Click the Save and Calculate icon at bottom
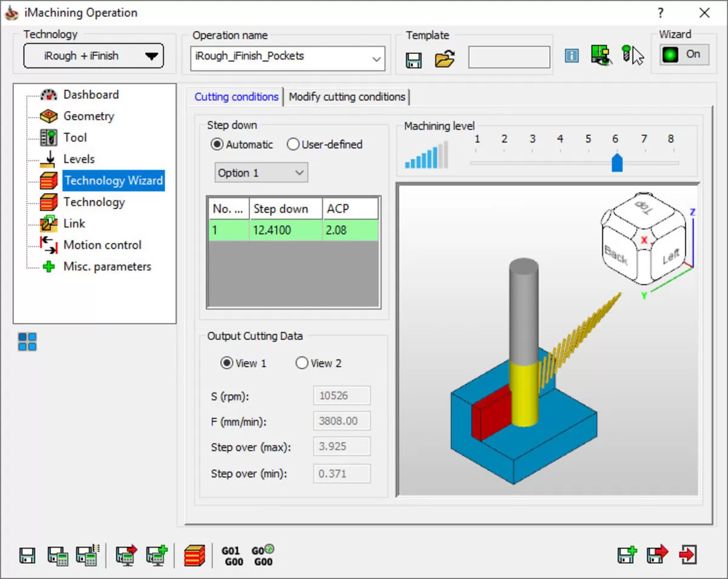This screenshot has height=579, width=728. 58,555
